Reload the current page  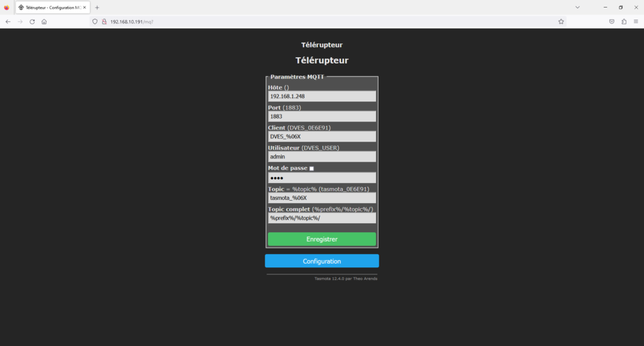tap(32, 22)
